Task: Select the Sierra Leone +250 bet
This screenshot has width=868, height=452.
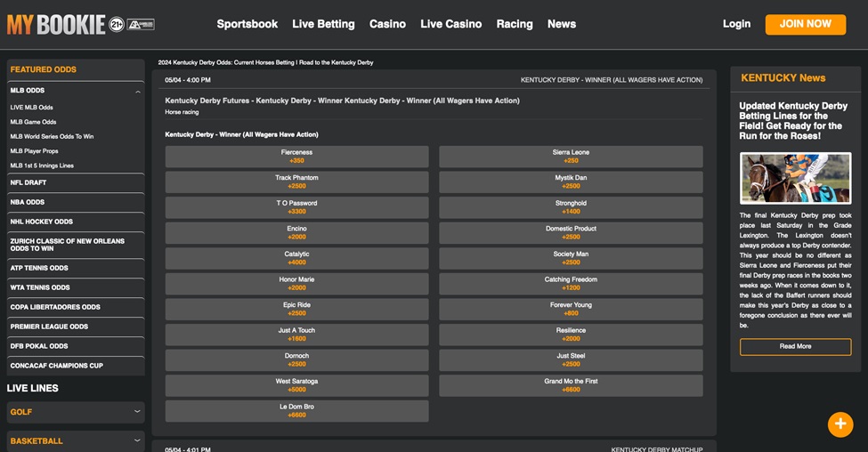Action: (x=571, y=157)
